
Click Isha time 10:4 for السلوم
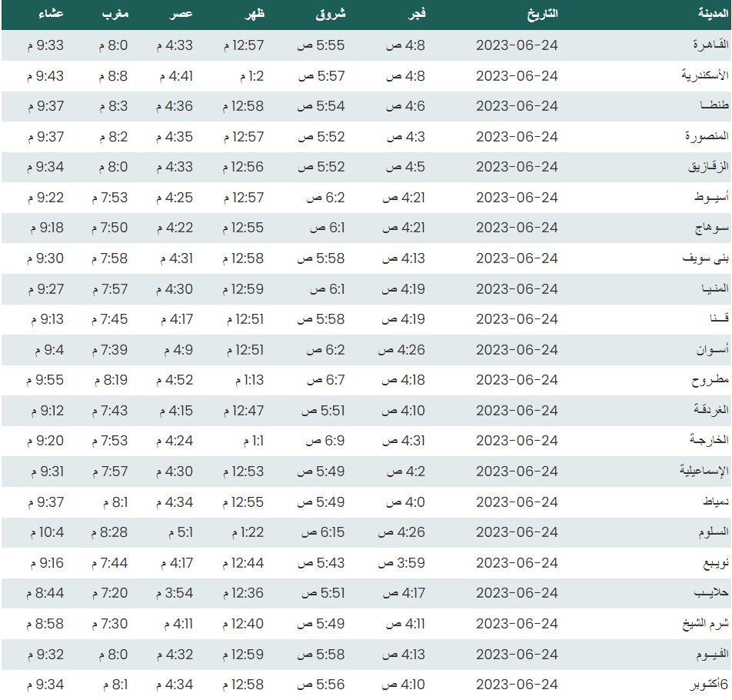click(x=47, y=532)
